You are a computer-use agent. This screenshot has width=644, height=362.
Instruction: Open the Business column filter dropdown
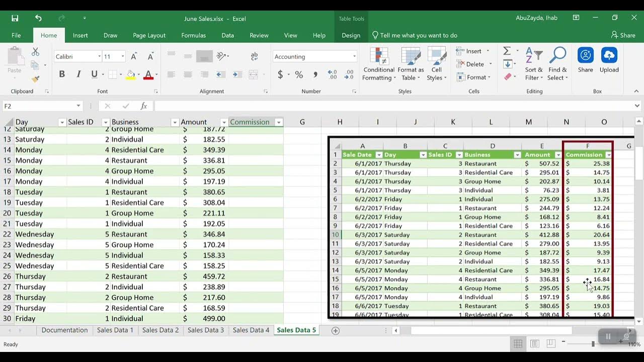[x=175, y=122]
